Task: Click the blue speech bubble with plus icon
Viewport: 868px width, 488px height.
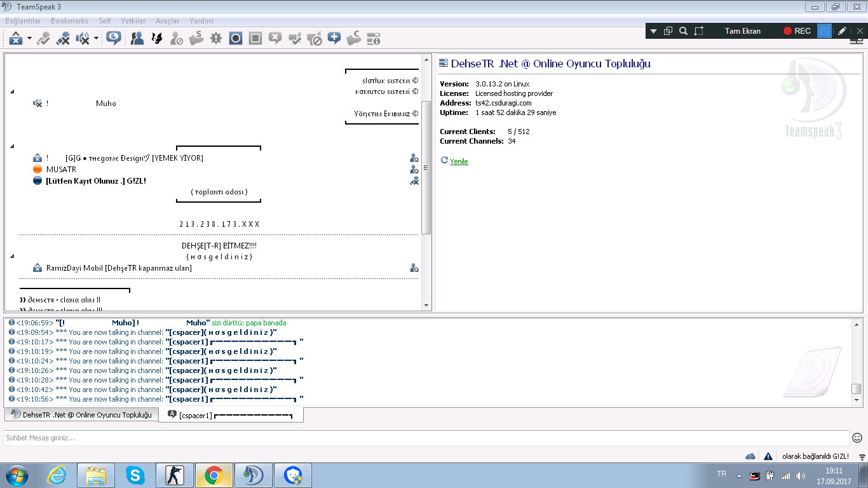Action: [334, 38]
